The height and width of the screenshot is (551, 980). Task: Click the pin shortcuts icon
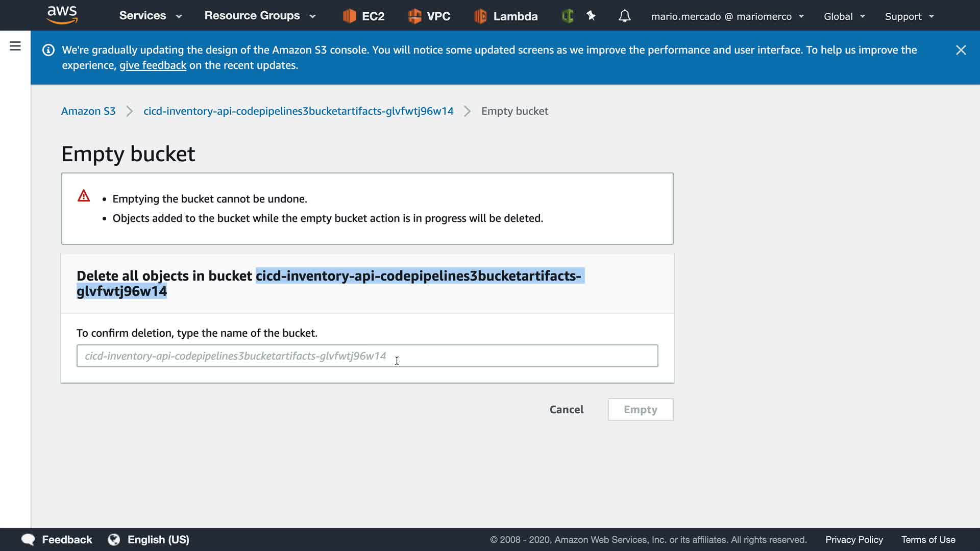point(591,16)
